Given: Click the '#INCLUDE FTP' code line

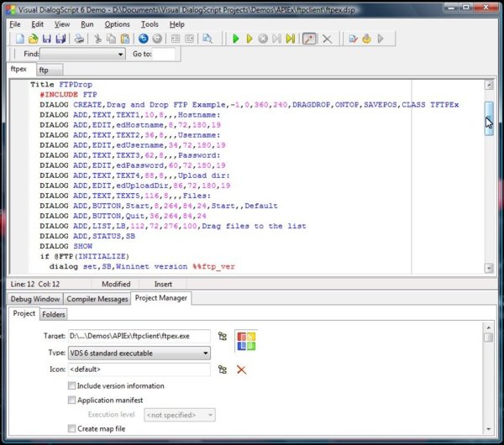Looking at the screenshot, I should [68, 95].
